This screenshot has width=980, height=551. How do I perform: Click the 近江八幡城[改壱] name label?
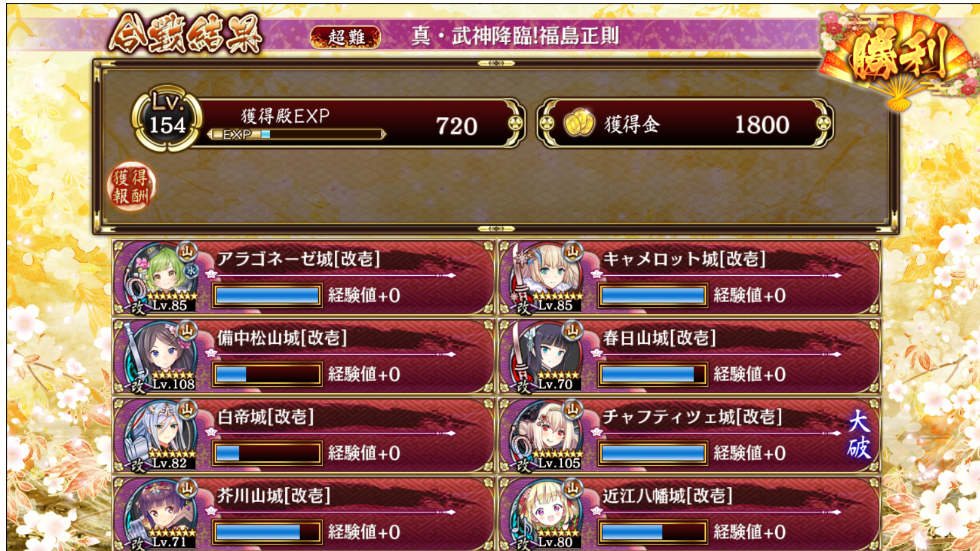point(667,495)
